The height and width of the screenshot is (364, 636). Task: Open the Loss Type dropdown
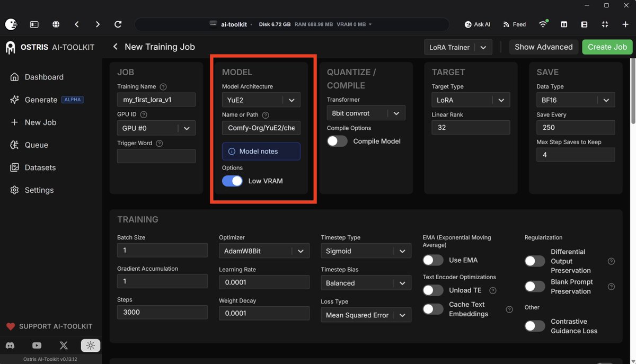pyautogui.click(x=366, y=315)
